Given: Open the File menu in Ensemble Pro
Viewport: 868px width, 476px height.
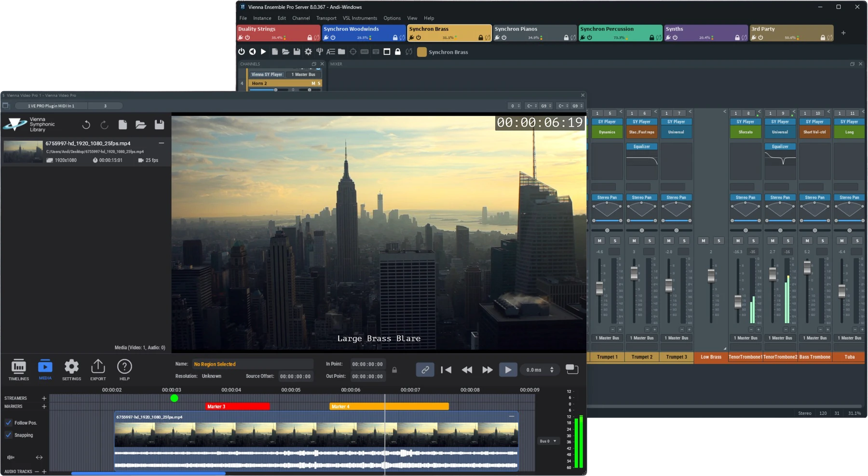Looking at the screenshot, I should click(x=243, y=18).
